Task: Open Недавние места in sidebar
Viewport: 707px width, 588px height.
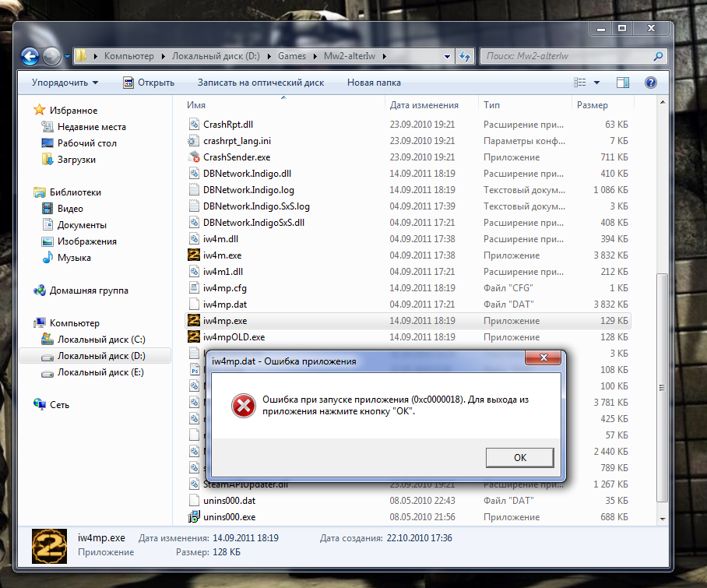Action: 92,127
